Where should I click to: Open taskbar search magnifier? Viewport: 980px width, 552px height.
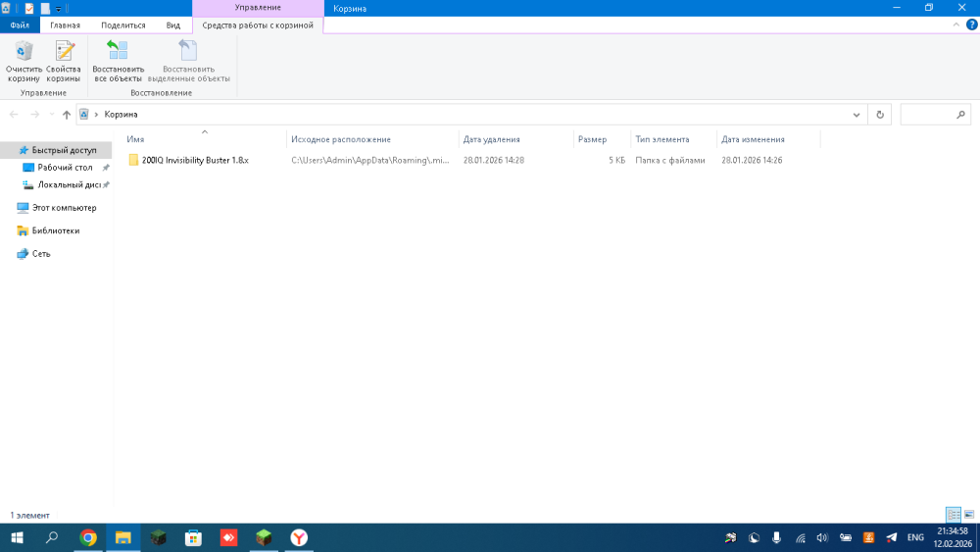coord(53,537)
